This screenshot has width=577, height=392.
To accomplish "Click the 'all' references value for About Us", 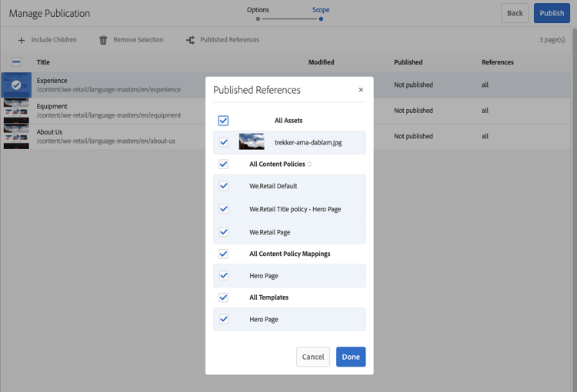I will (x=485, y=136).
